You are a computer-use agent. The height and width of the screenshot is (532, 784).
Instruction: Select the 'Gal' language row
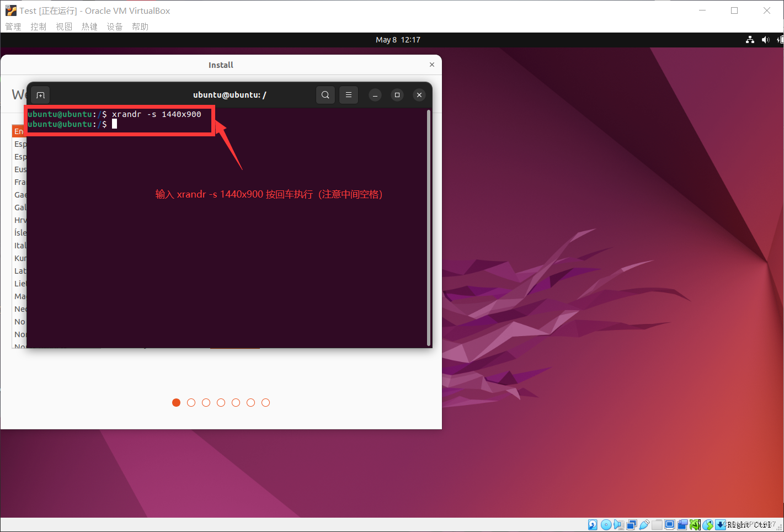coord(19,208)
